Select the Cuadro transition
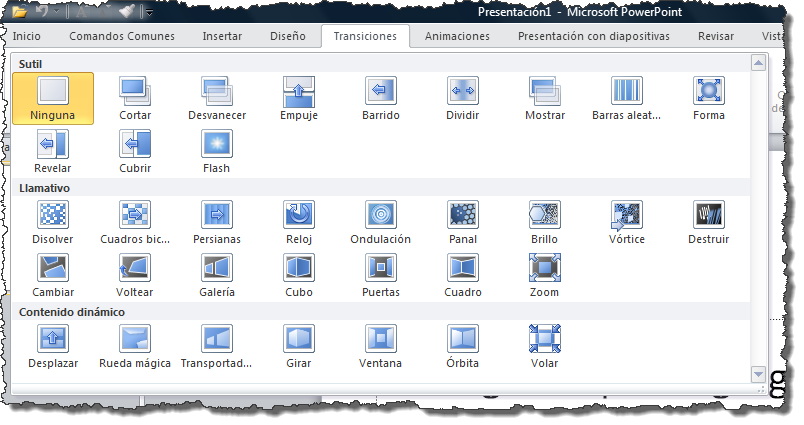 click(463, 275)
